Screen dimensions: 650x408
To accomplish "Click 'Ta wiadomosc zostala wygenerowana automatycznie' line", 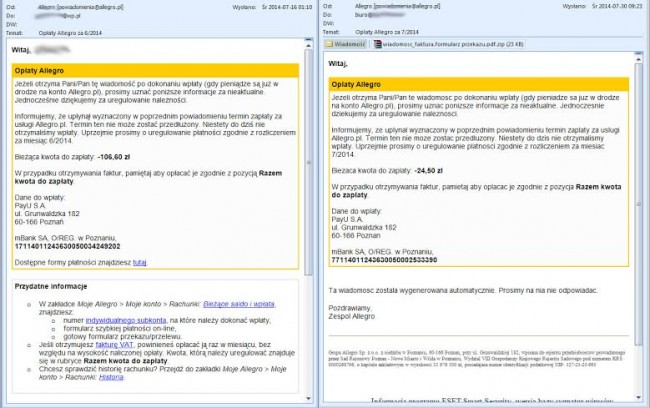I will tap(463, 291).
